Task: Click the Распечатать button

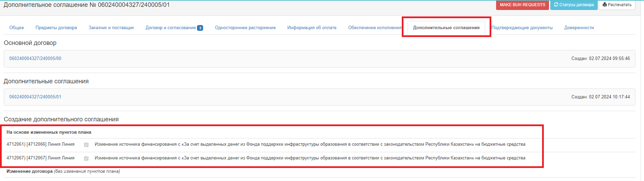Action: click(617, 5)
